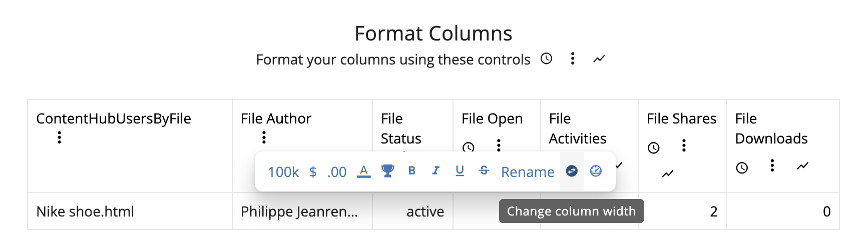Image resolution: width=868 pixels, height=252 pixels.
Task: Click the clock icon under File Shares
Action: click(x=654, y=148)
